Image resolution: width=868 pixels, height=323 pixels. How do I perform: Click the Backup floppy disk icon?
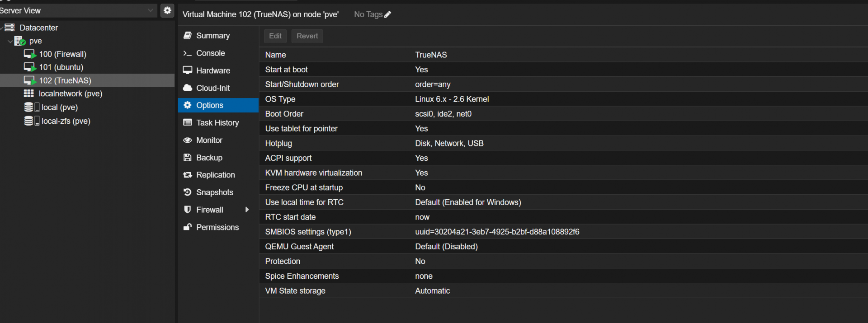point(188,158)
